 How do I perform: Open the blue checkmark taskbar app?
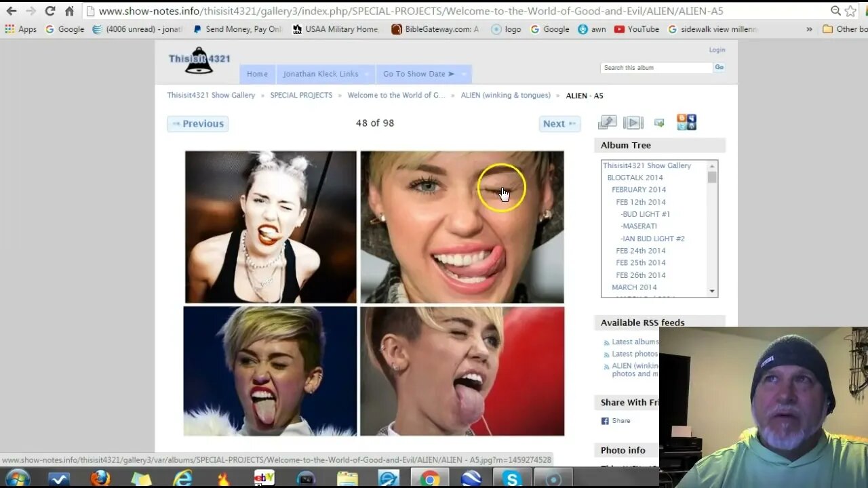(59, 479)
